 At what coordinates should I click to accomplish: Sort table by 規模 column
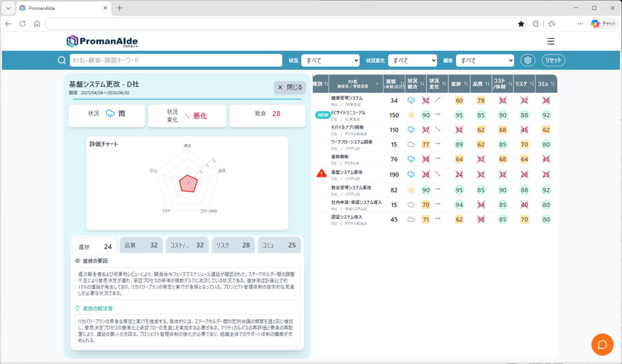394,83
